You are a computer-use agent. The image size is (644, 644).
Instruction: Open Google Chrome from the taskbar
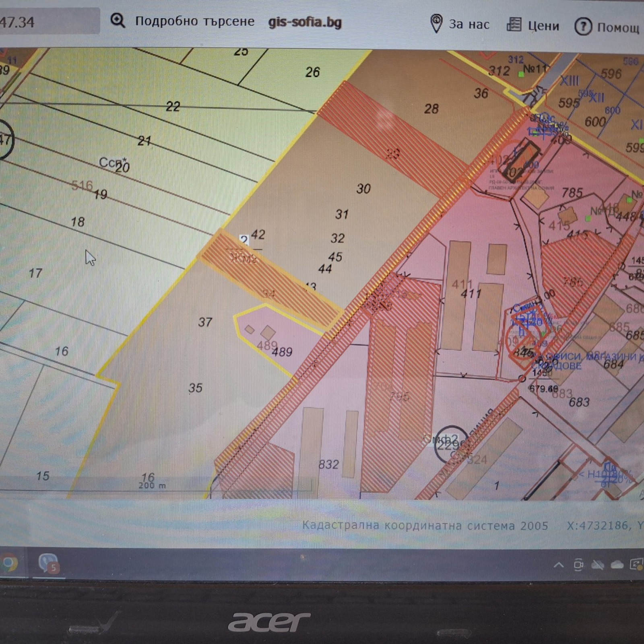[10, 563]
